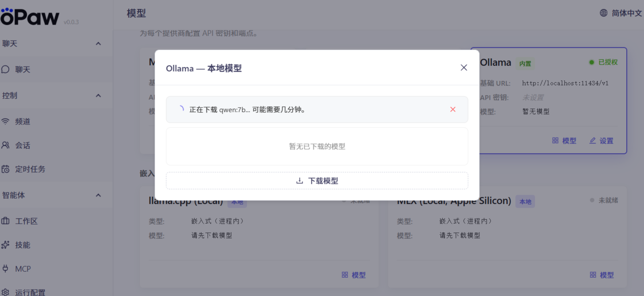Click the wifi-style 频道 channel icon
Viewport: 644px width, 296px height.
(6, 121)
